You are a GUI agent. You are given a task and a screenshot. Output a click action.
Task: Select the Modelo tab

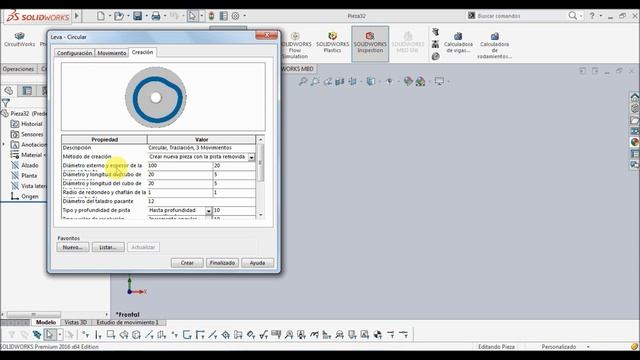pos(46,322)
